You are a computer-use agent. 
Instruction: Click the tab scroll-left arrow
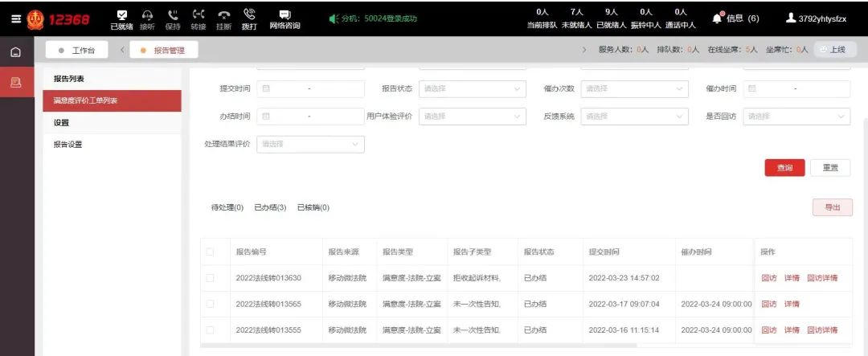tap(122, 51)
